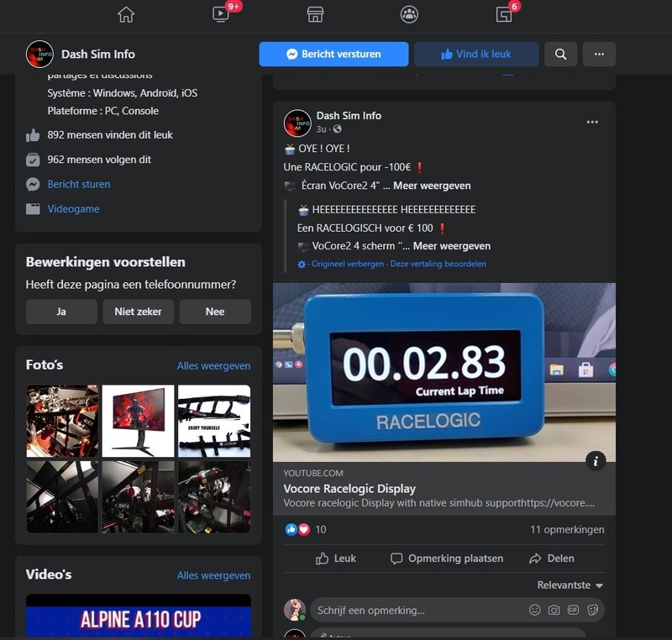Go to the Facebook Home tab
Screen dimensions: 672x640
pyautogui.click(x=126, y=15)
